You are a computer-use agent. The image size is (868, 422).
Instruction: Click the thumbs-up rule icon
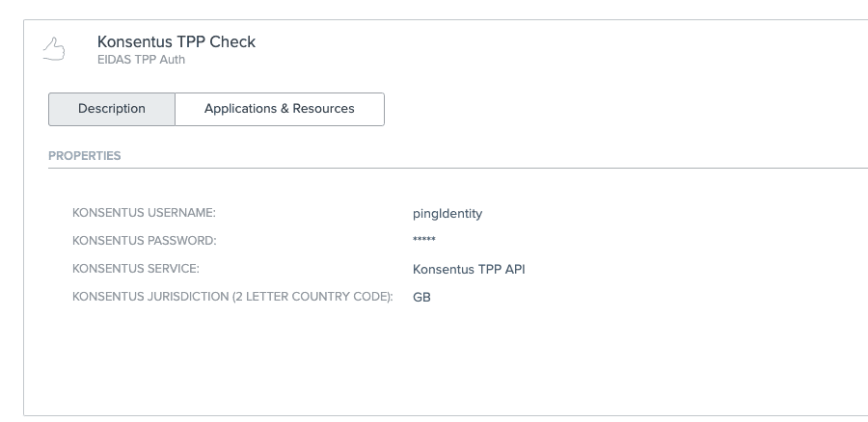tap(54, 49)
